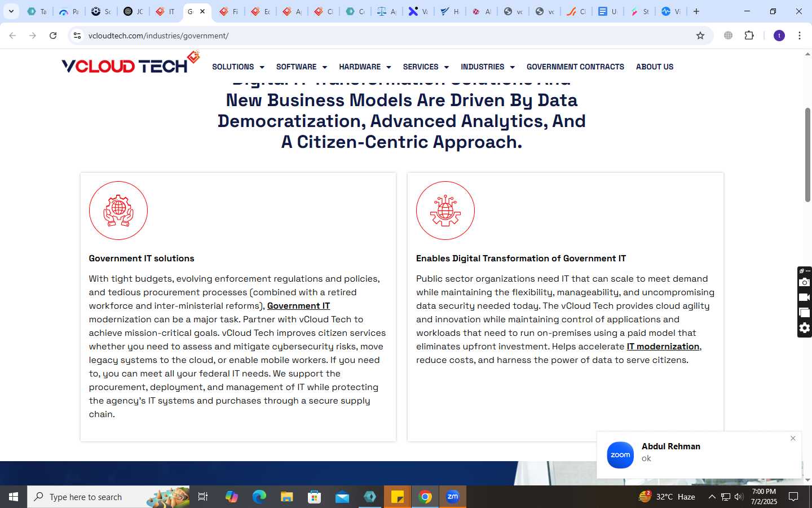The height and width of the screenshot is (508, 812).
Task: Reload the current page
Action: pyautogui.click(x=53, y=36)
